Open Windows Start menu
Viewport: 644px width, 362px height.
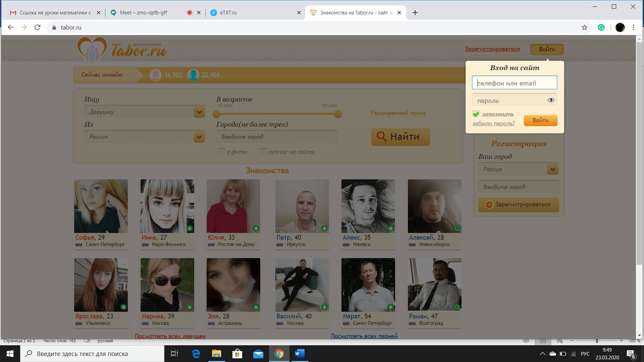coord(10,353)
